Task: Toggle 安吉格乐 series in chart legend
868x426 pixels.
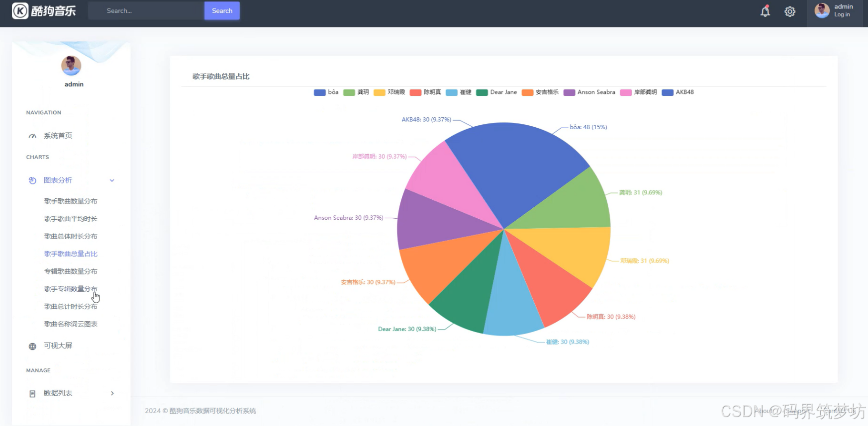Action: pyautogui.click(x=540, y=92)
